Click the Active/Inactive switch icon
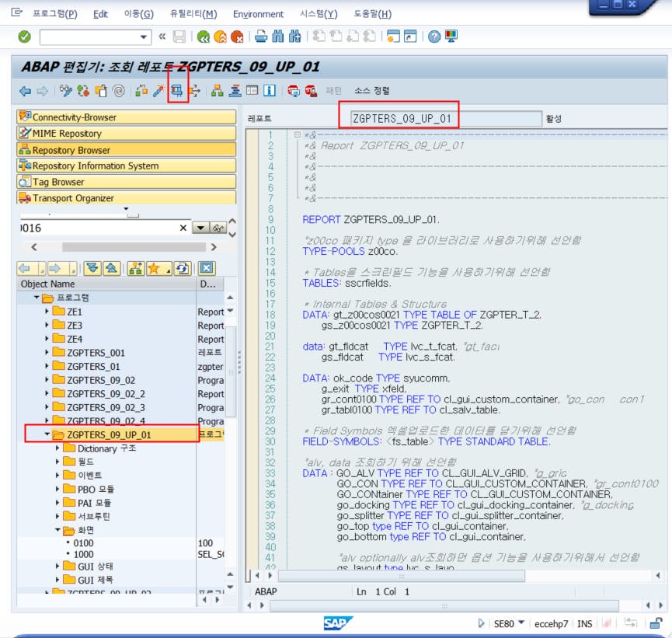This screenshot has height=638, width=672. tap(83, 91)
